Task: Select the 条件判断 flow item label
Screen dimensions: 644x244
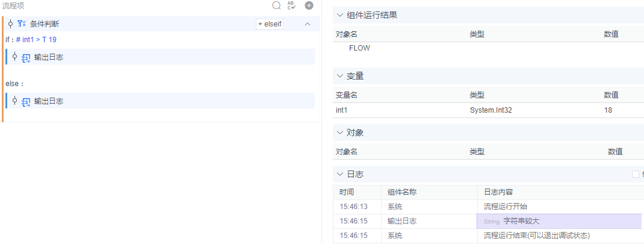Action: point(45,24)
